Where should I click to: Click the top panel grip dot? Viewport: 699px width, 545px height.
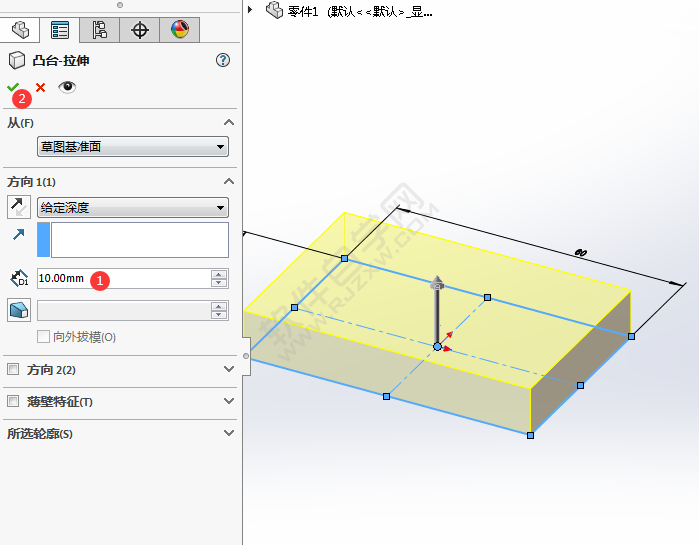120,5
